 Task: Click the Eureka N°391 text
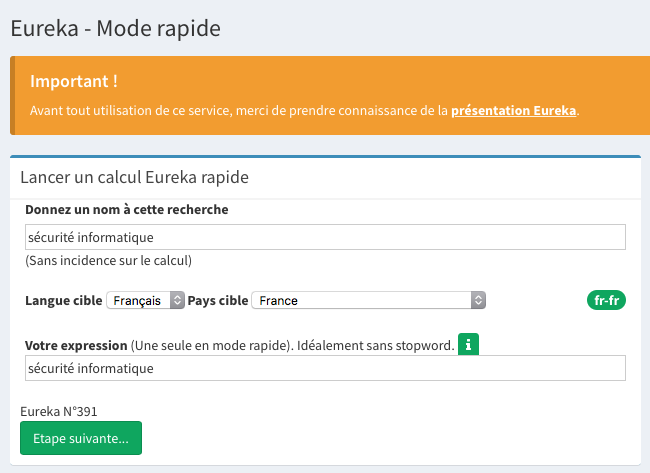coord(59,412)
